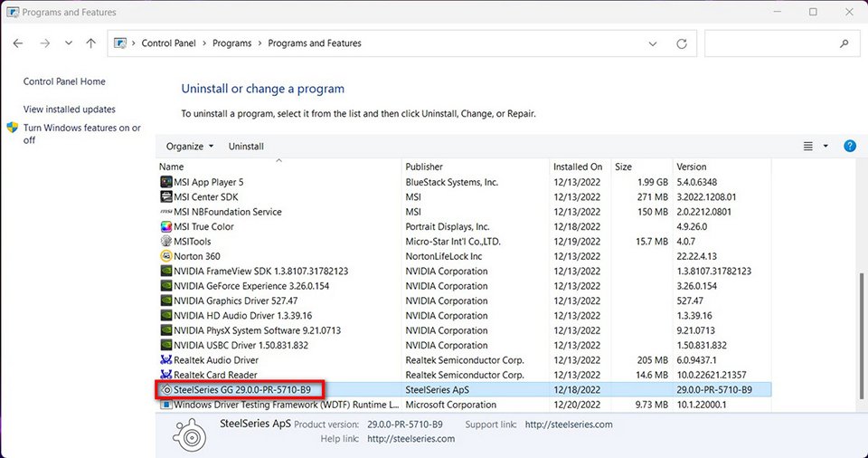This screenshot has height=458, width=868.
Task: Open Control Panel Home link
Action: [x=64, y=81]
